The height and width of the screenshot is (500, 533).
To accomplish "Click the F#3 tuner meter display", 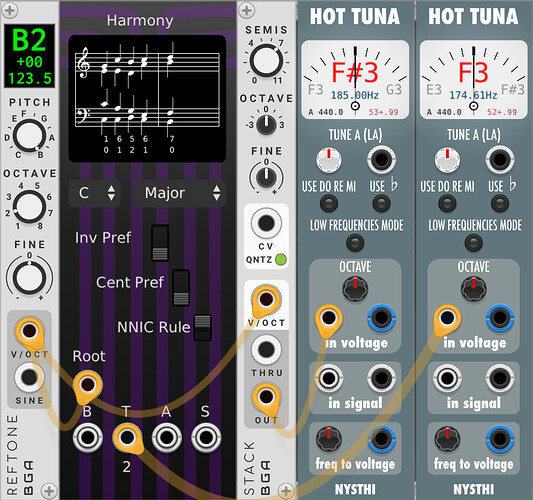I will pos(355,80).
